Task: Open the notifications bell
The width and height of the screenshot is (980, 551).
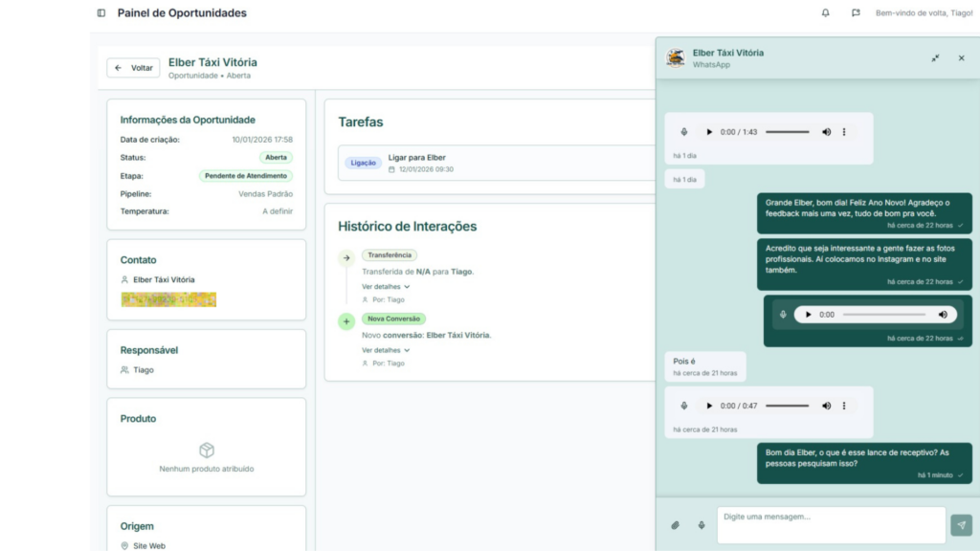Action: pos(826,13)
